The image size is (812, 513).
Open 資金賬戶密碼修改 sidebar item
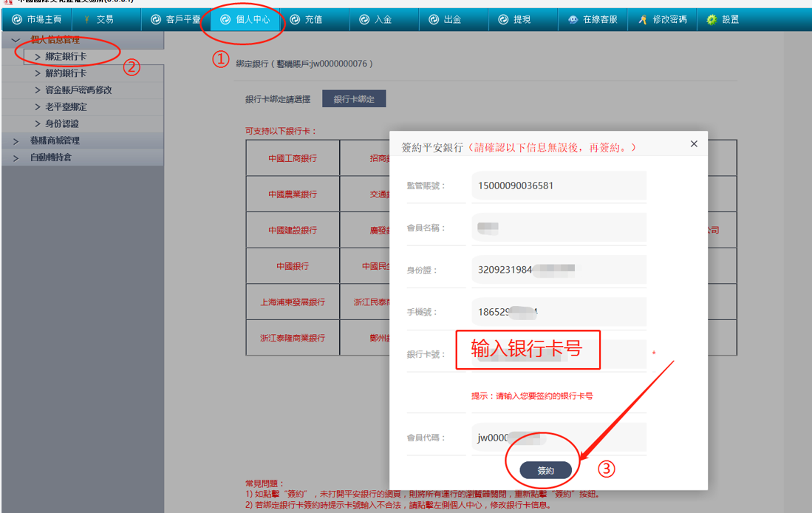[83, 90]
